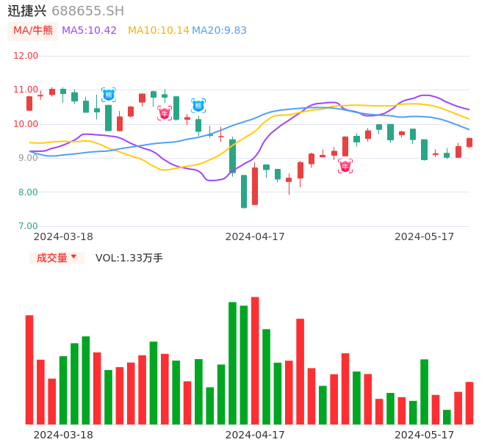Click the last red volume bar at right

469,403
